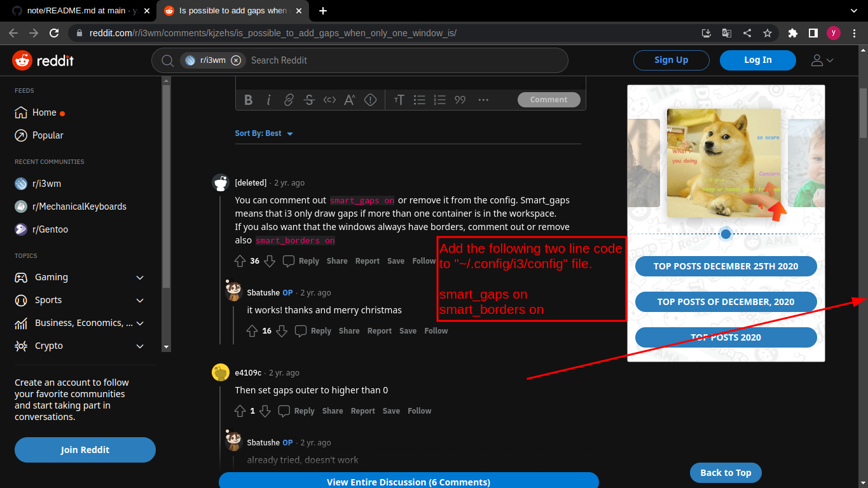Expand the Sports topic
868x488 pixels.
coord(140,301)
